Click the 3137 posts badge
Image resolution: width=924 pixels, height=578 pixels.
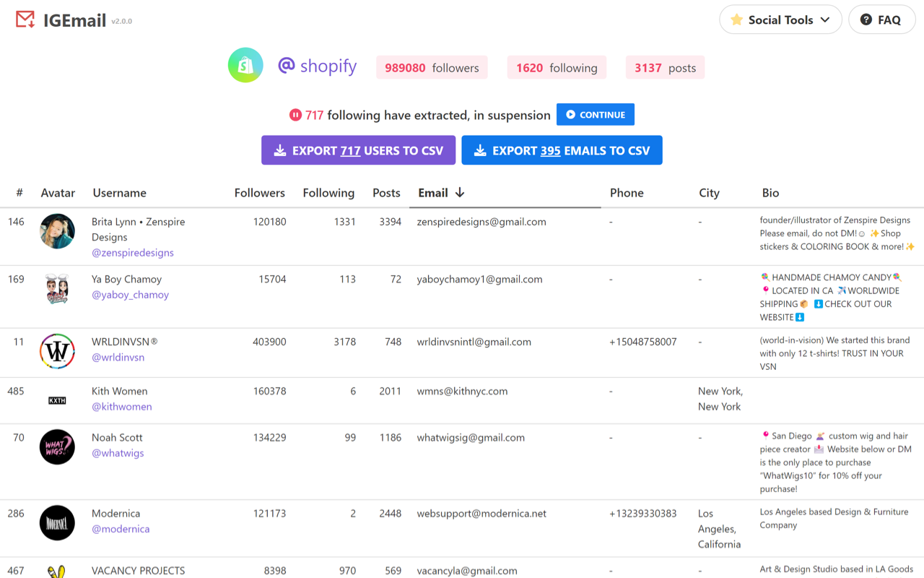[665, 67]
